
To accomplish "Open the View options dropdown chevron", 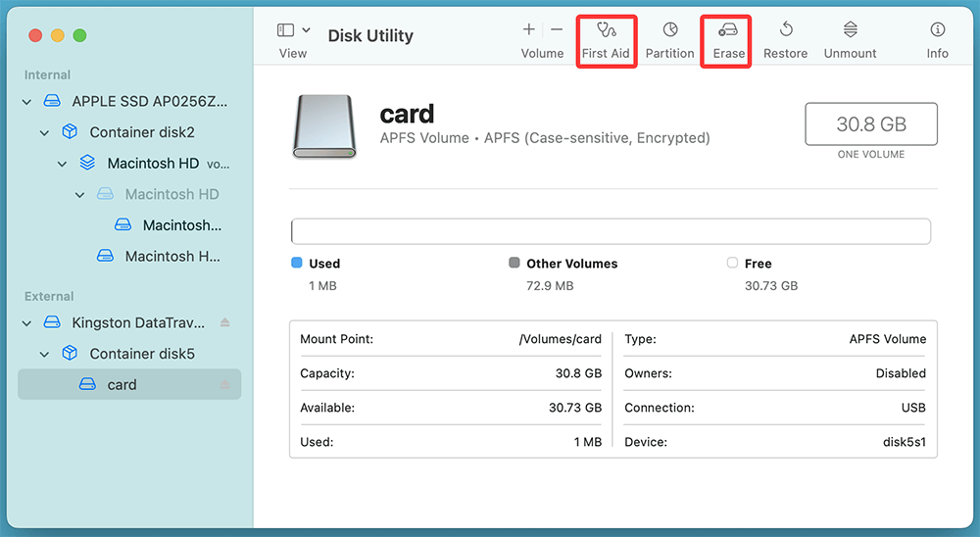I will click(x=306, y=30).
